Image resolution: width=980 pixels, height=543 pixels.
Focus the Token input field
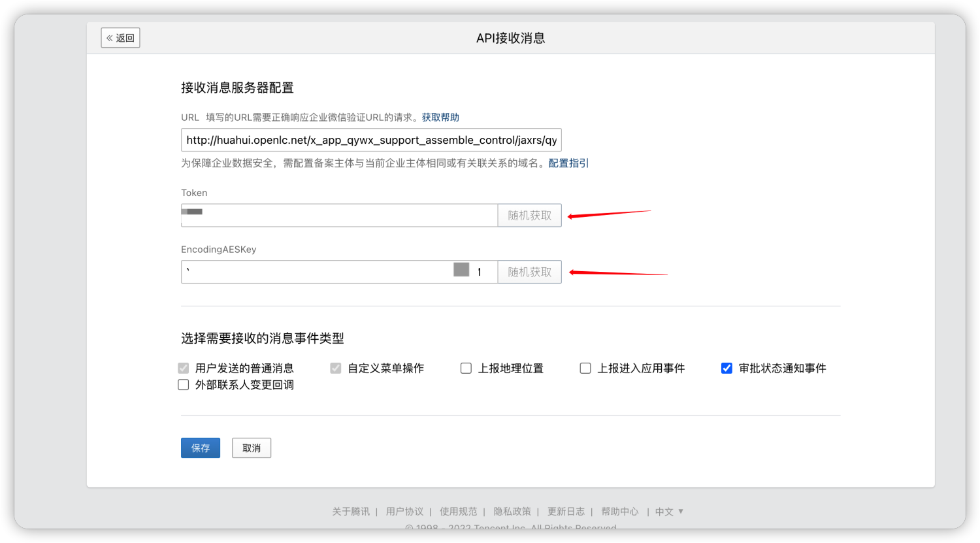pos(340,216)
